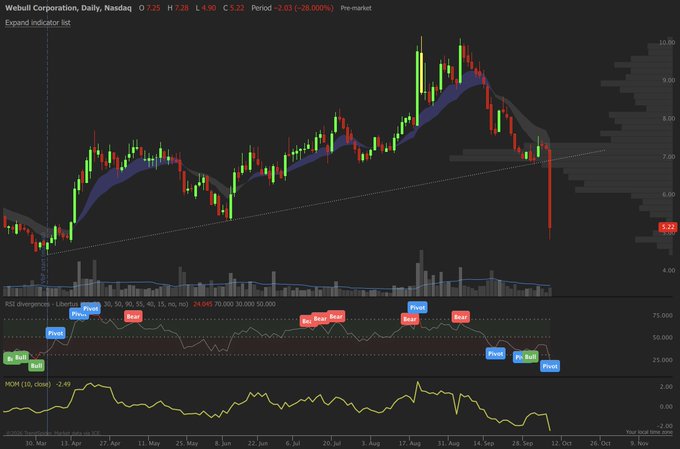Click the '9. Nov' date axis label

pyautogui.click(x=639, y=443)
